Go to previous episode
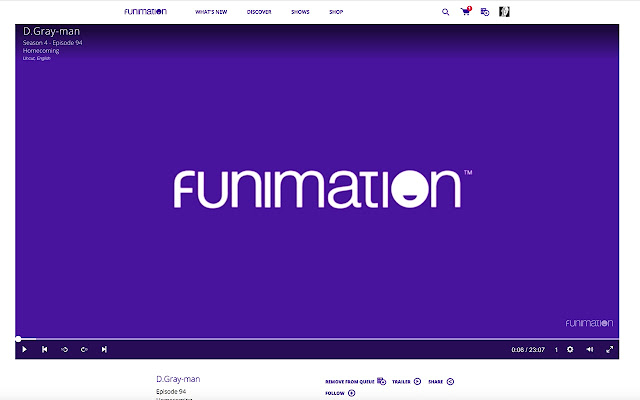This screenshot has height=400, width=640. (x=44, y=349)
